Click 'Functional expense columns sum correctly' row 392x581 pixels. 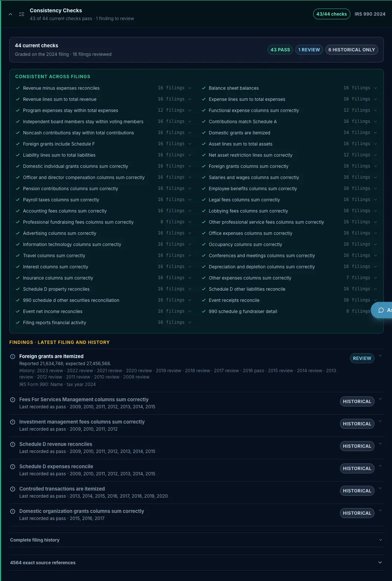289,111
